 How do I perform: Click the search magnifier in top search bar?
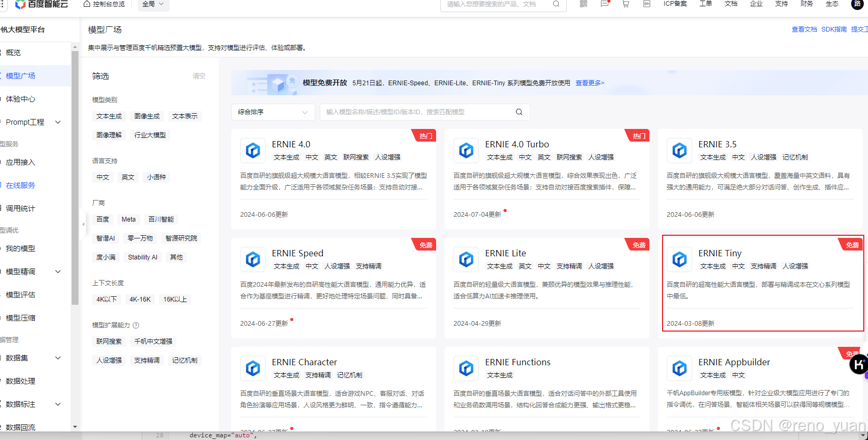pos(556,4)
